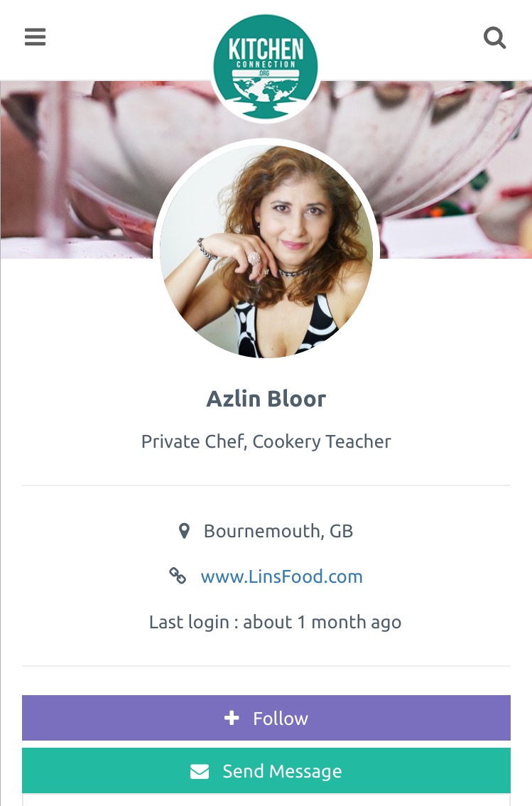Select the Azlin Bloor name heading

(x=266, y=399)
